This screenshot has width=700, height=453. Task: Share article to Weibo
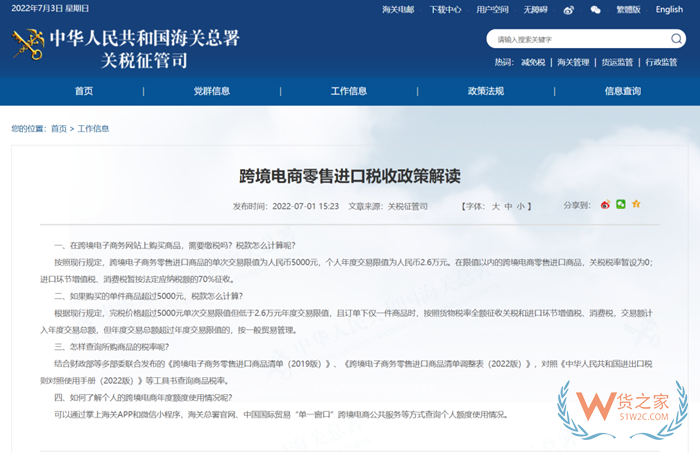pos(605,205)
